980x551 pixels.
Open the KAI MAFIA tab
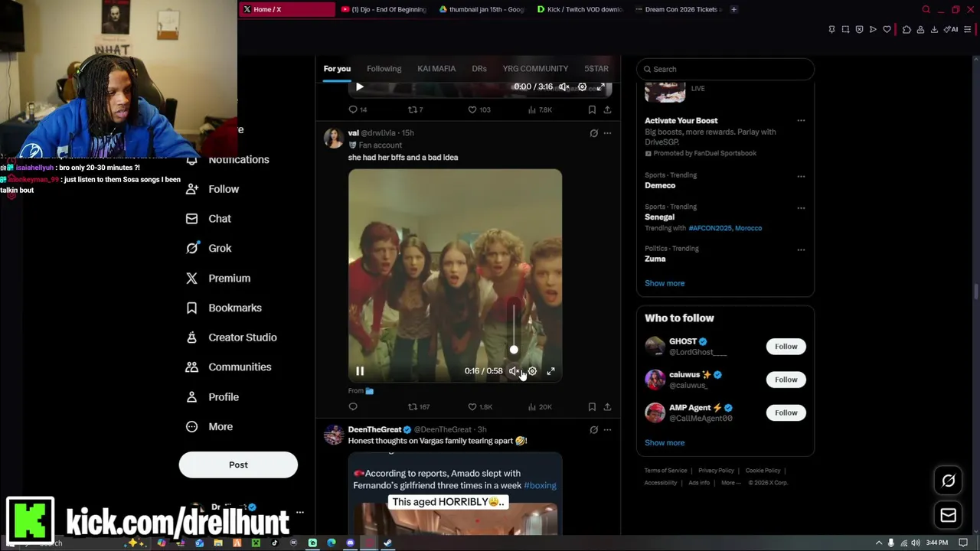[x=436, y=69]
